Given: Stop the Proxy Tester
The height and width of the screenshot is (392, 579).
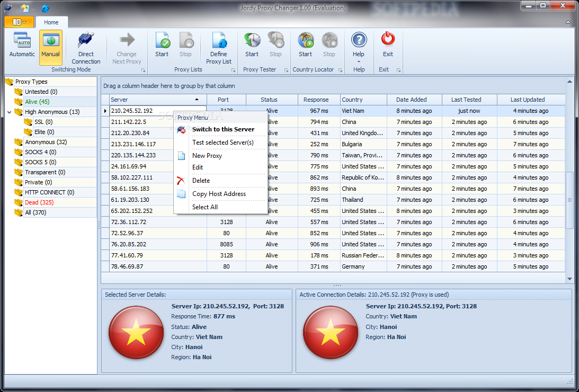Looking at the screenshot, I should 275,46.
